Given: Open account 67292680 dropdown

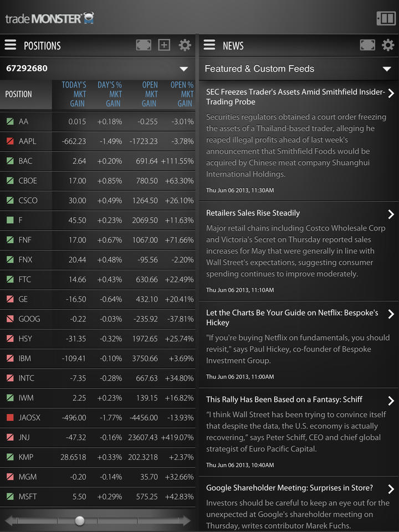Looking at the screenshot, I should click(183, 69).
